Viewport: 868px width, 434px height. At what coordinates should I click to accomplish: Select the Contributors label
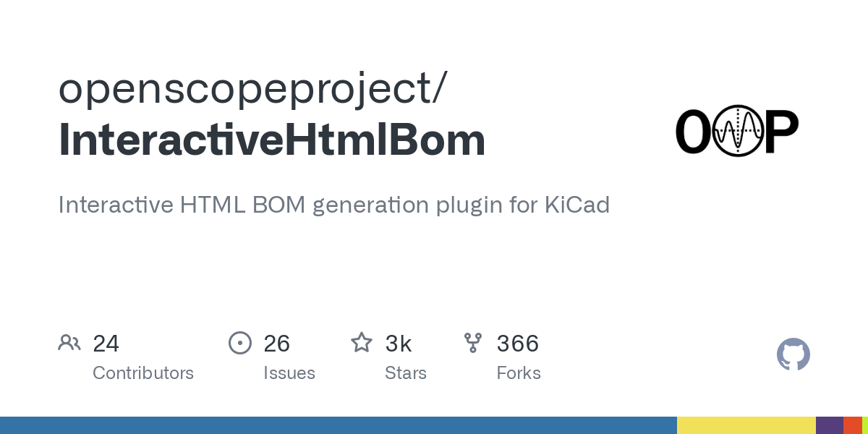[x=143, y=373]
